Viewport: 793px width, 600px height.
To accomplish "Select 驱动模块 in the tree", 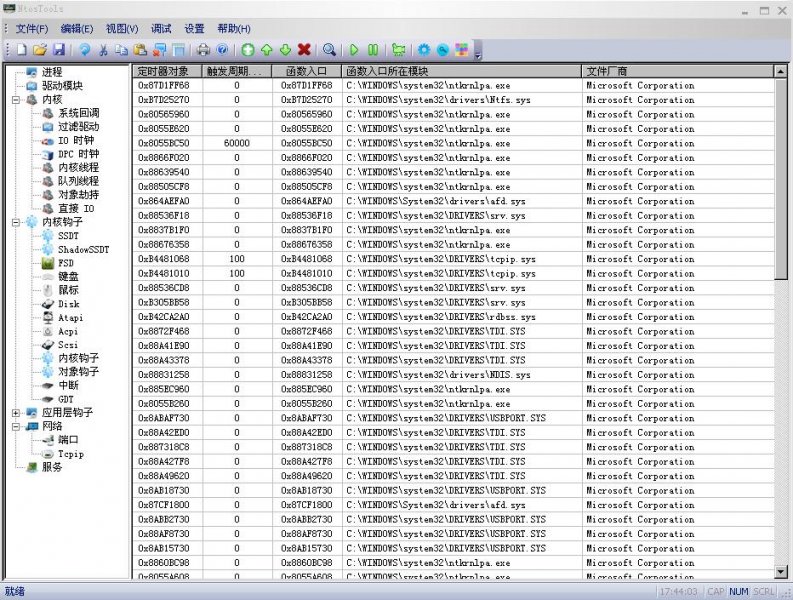I will coord(62,86).
